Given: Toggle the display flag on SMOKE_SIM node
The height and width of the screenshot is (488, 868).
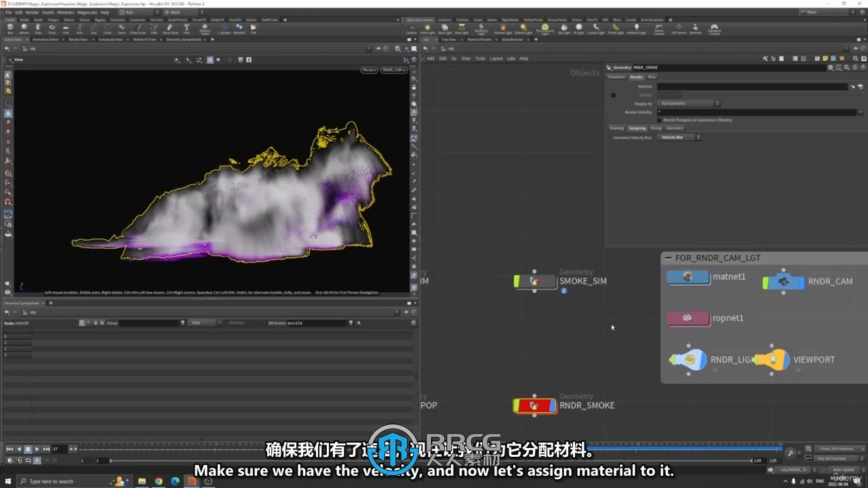Looking at the screenshot, I should click(x=552, y=281).
